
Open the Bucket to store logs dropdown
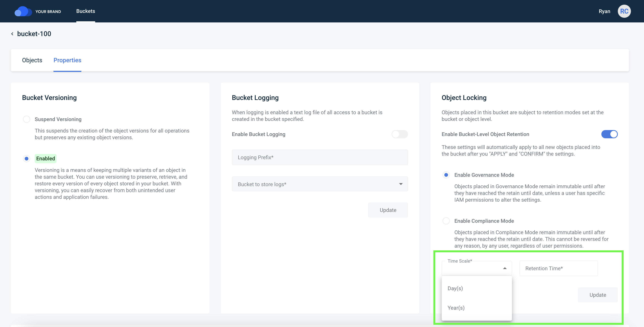(320, 184)
